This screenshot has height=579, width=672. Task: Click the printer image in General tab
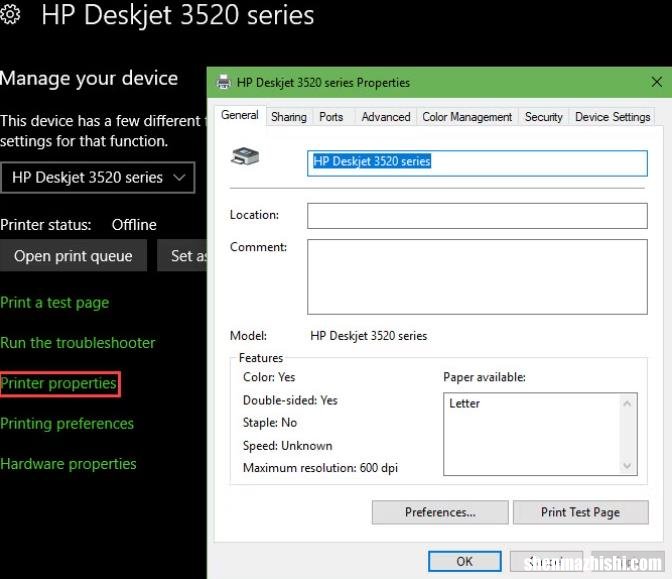point(245,156)
